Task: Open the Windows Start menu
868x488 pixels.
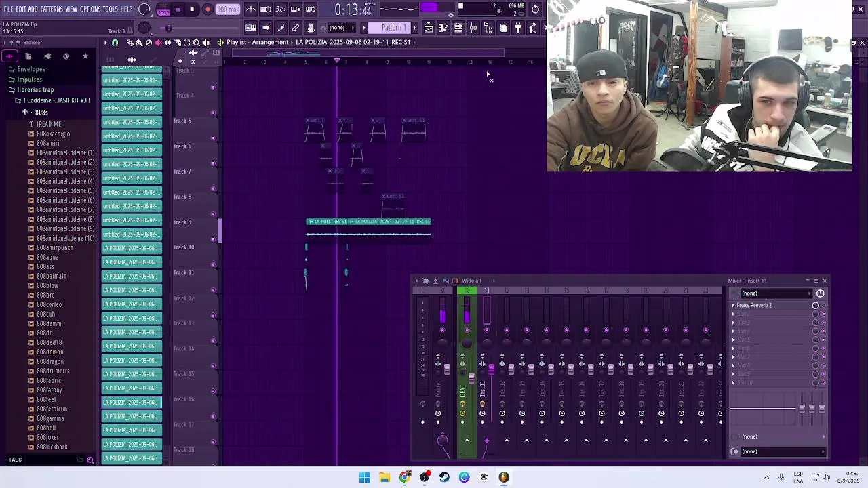Action: point(365,477)
